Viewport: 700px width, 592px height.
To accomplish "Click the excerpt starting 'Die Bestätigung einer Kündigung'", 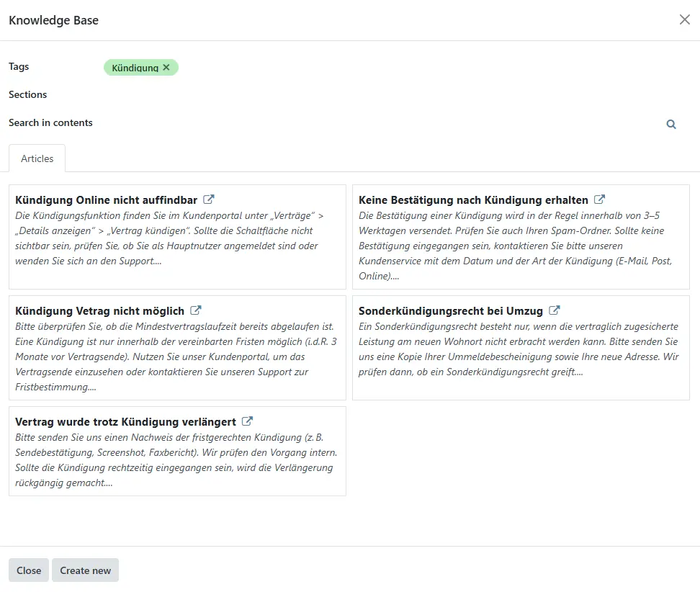I will pos(516,246).
